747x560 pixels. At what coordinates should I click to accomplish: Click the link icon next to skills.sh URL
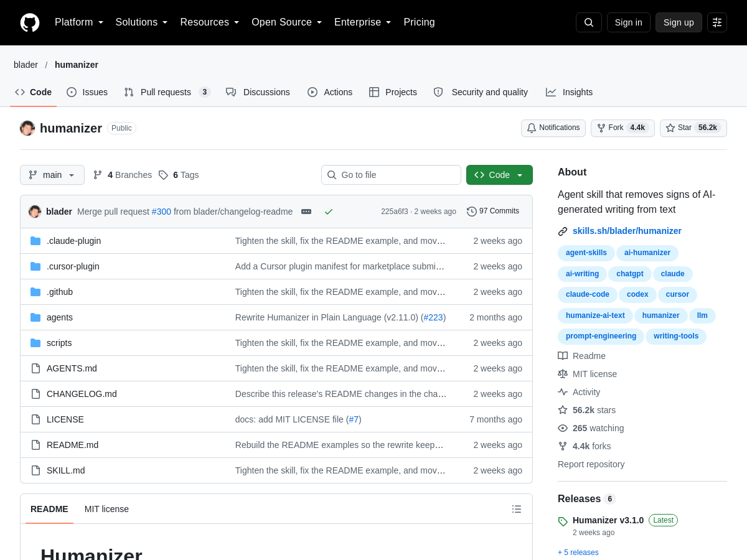tap(563, 231)
